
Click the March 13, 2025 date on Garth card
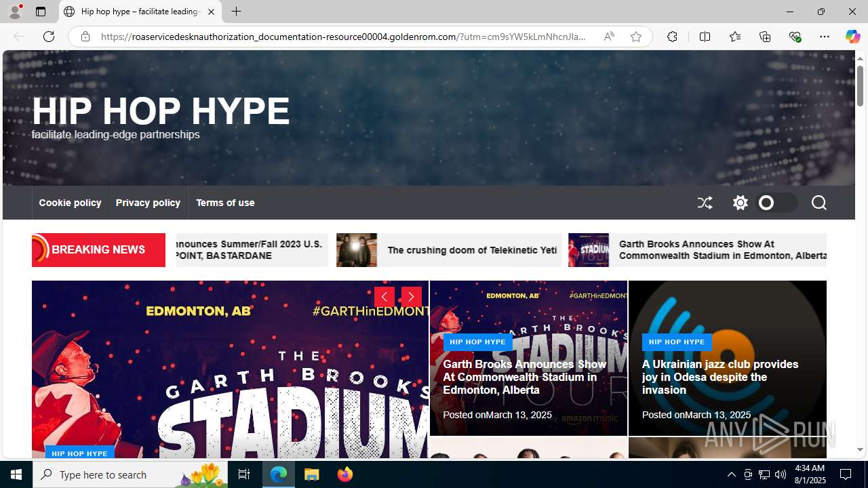[x=519, y=415]
